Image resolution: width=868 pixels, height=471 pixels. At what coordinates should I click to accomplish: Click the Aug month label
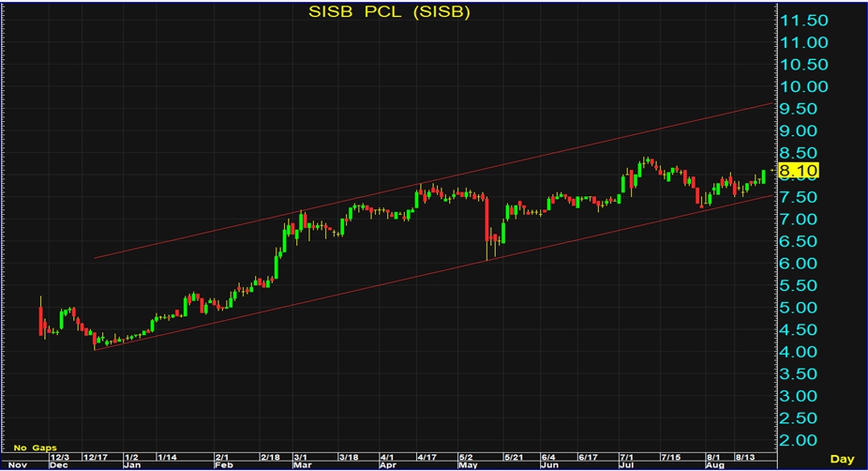(716, 465)
